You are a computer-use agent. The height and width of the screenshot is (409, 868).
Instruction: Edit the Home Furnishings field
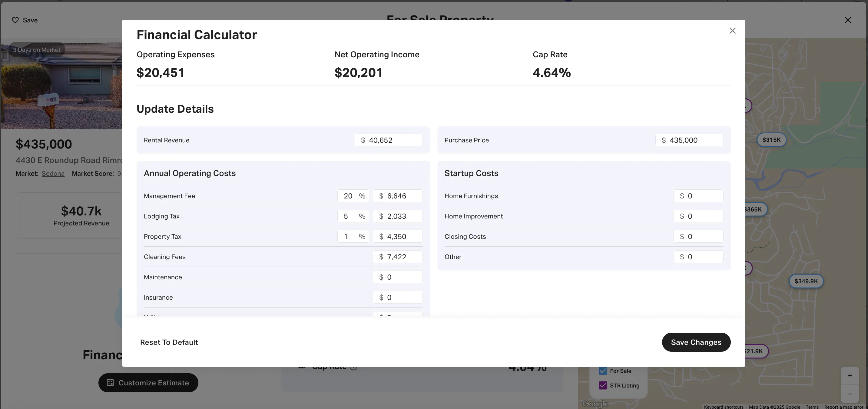click(698, 196)
